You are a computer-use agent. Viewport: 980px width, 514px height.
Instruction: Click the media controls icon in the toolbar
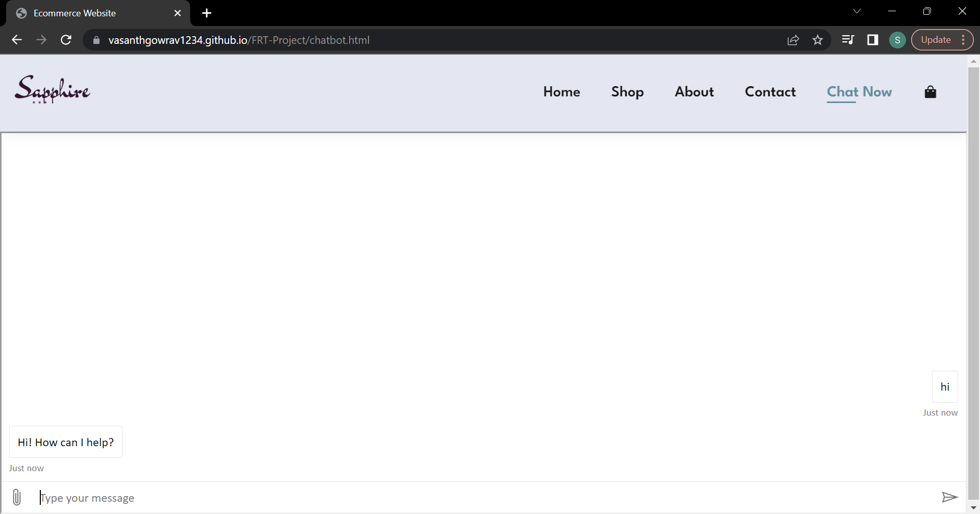click(848, 40)
